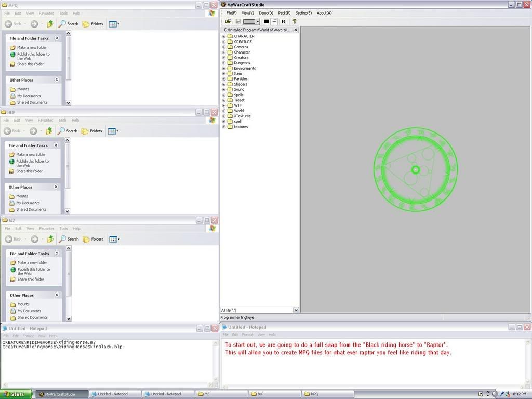Open the About(A) menu
The image size is (532, 399).
(324, 13)
